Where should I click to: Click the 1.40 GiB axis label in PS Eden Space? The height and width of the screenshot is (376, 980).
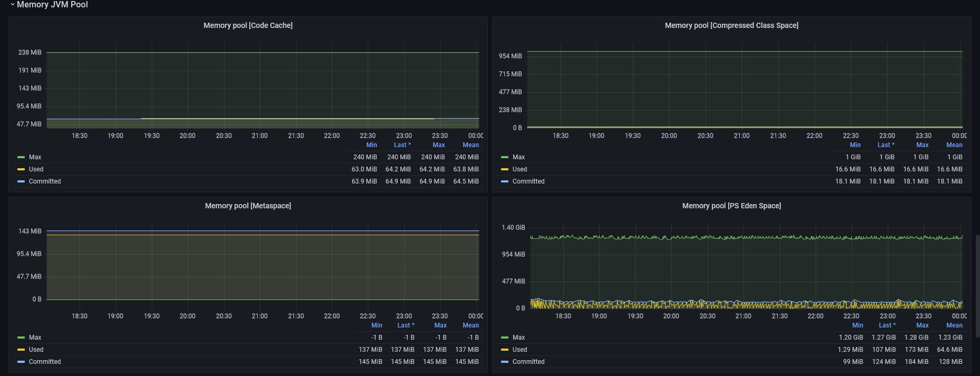[x=513, y=228]
